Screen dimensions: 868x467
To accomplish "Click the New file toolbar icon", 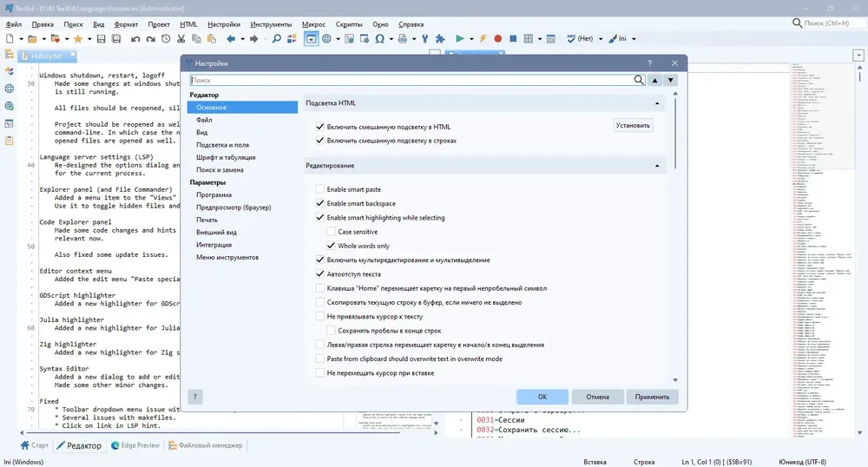I will pos(10,39).
